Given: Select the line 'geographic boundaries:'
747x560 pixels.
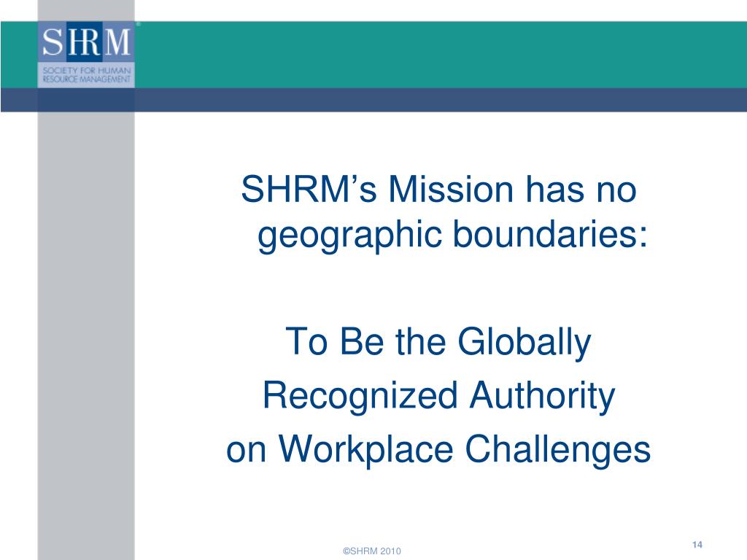Looking at the screenshot, I should point(452,236).
